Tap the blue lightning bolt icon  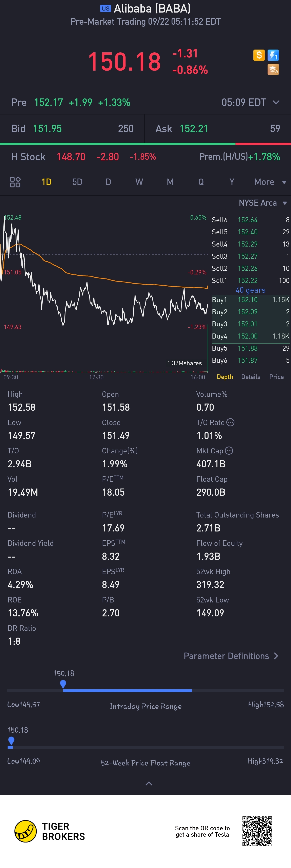273,55
